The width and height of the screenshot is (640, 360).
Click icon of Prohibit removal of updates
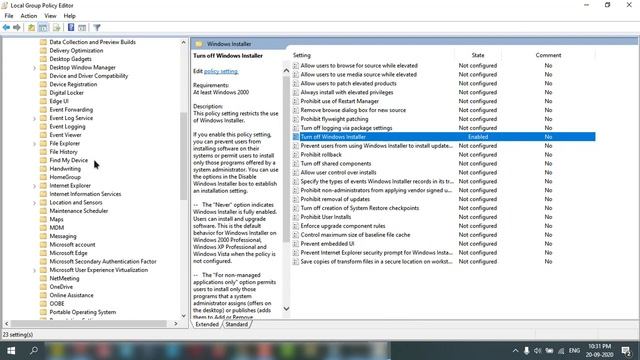[x=296, y=199]
